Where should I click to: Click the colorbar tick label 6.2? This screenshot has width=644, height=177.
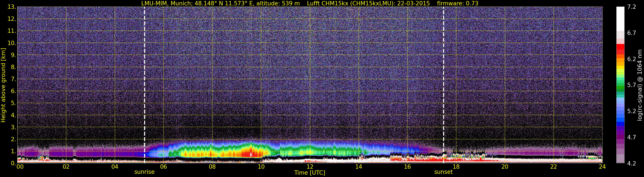coord(632,59)
